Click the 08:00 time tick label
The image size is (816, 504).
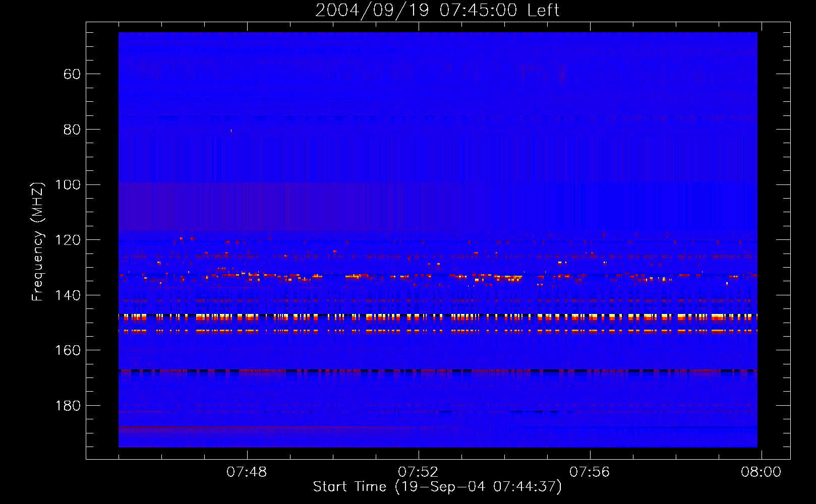click(x=761, y=472)
